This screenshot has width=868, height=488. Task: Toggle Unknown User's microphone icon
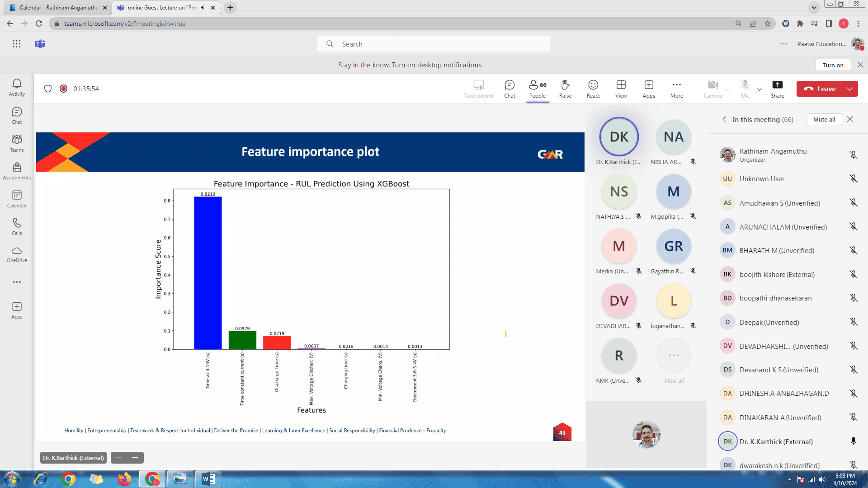pos(853,178)
